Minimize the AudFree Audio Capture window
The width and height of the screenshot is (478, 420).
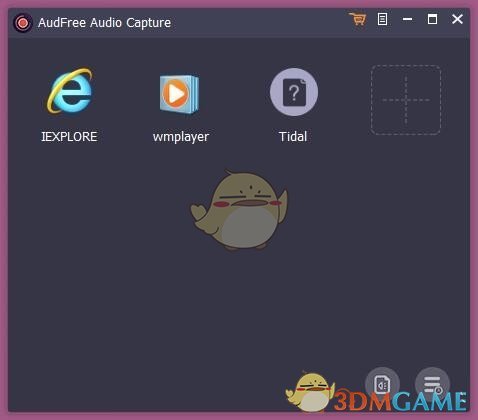407,19
